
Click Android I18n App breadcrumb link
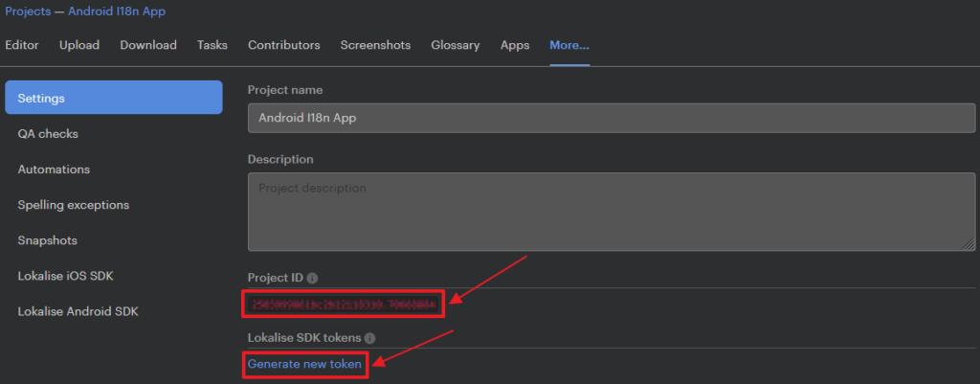pyautogui.click(x=117, y=11)
